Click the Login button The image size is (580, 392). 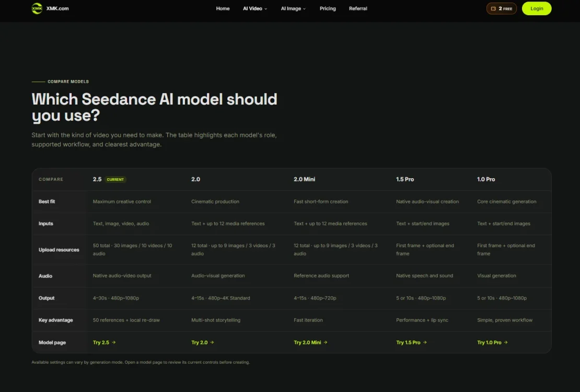coord(536,8)
